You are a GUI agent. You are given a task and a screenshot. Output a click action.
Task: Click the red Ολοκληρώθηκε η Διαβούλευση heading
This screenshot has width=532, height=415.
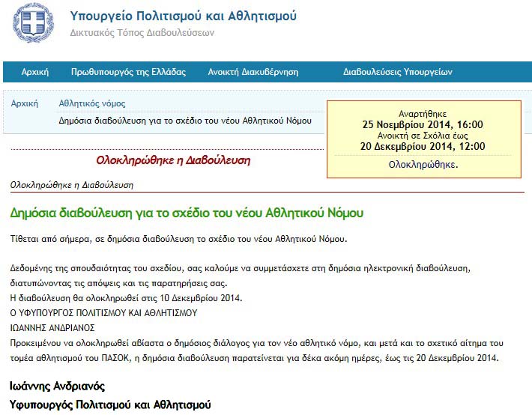pos(173,160)
